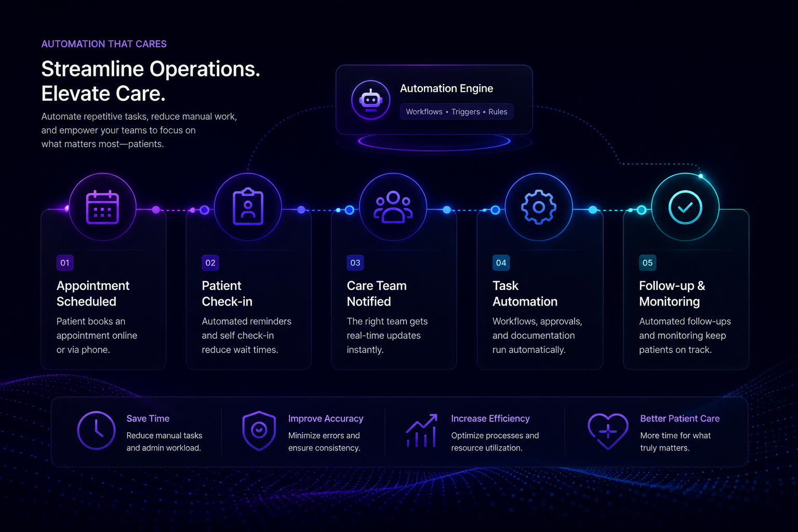Click the checkmark circle icon for Follow-up & Monitoring
Image resolution: width=798 pixels, height=532 pixels.
(x=685, y=207)
